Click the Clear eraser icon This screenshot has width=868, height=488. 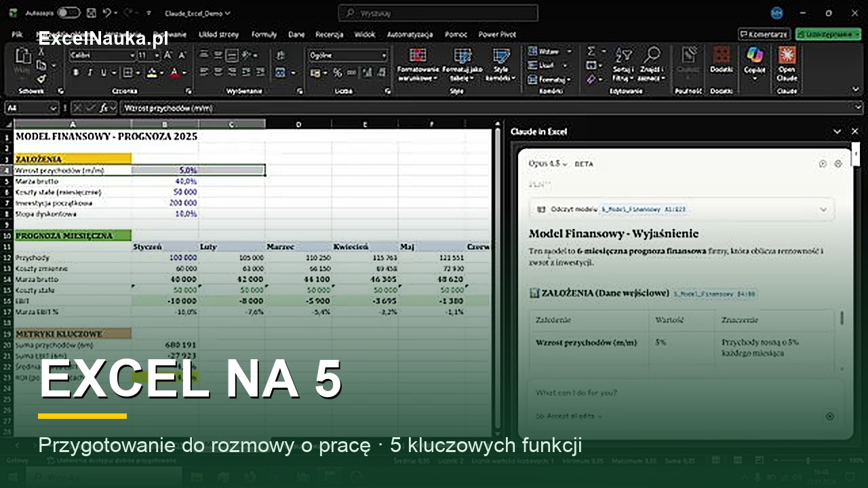[x=591, y=79]
